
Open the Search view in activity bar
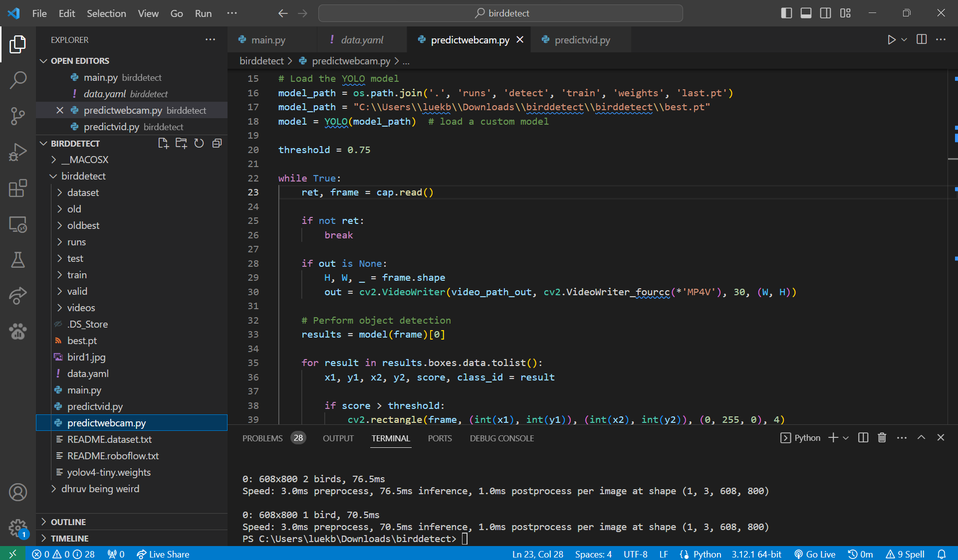click(18, 80)
